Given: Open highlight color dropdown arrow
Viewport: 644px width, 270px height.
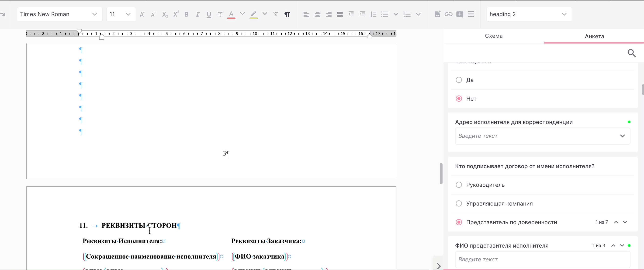Looking at the screenshot, I should pos(265,14).
